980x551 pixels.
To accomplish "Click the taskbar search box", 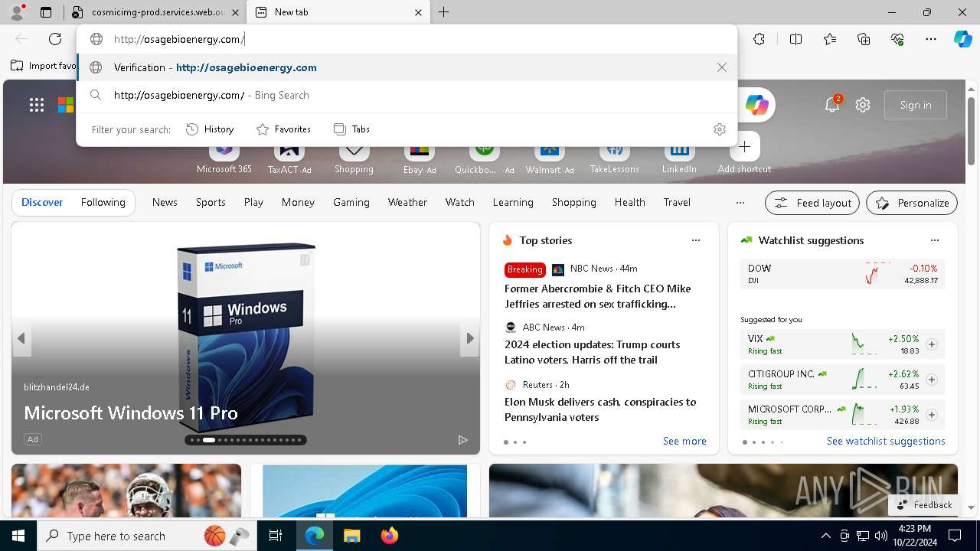I will [x=147, y=536].
